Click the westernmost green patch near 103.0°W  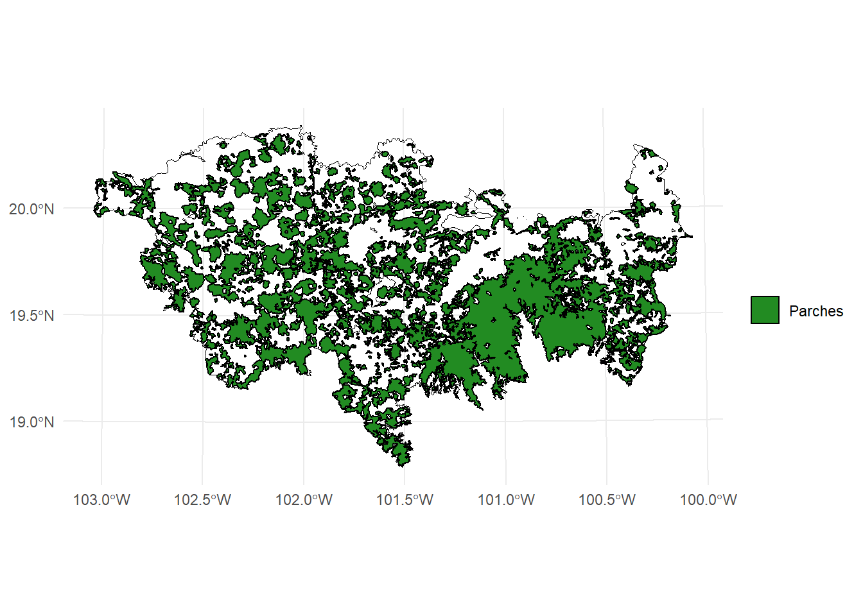[101, 207]
